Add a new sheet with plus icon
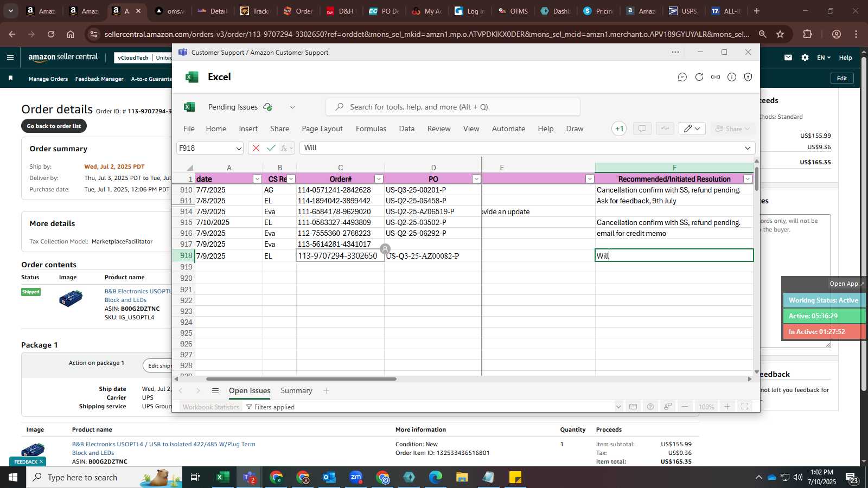 [326, 390]
